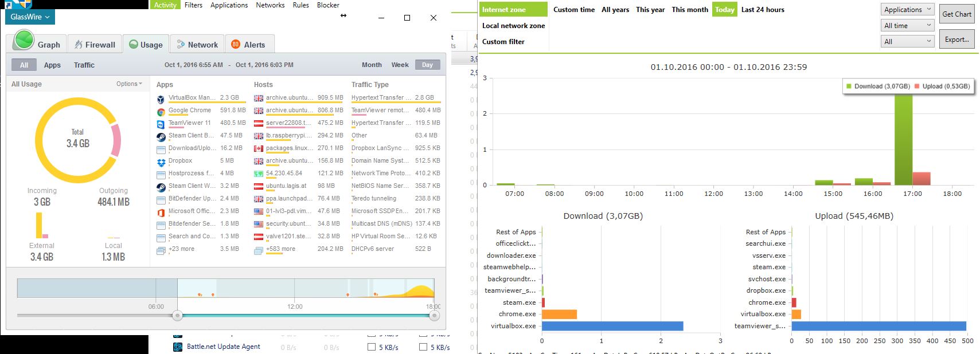Click the Microsoft Office app icon
Screen dimensions: 980x354
point(161,212)
